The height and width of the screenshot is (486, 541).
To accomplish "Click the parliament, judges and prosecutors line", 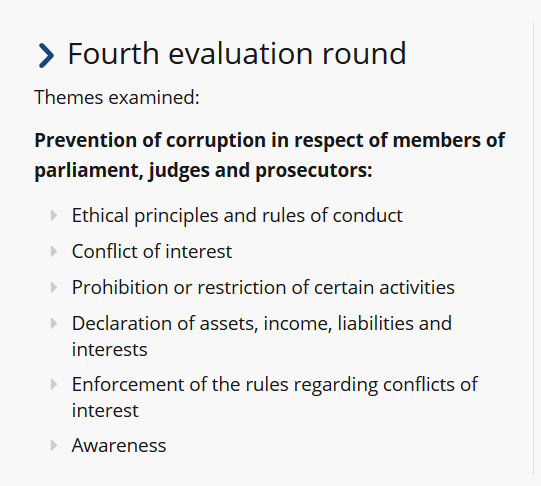I will click(x=203, y=170).
